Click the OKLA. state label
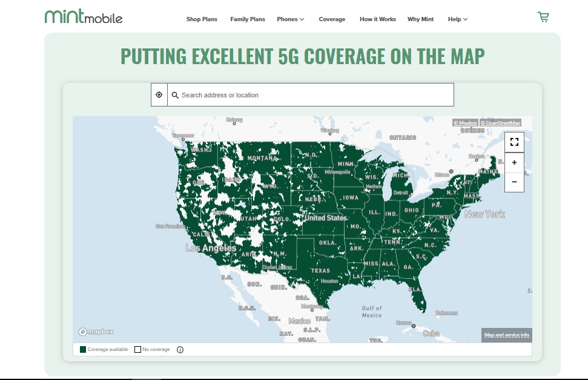The image size is (588, 380). point(328,243)
